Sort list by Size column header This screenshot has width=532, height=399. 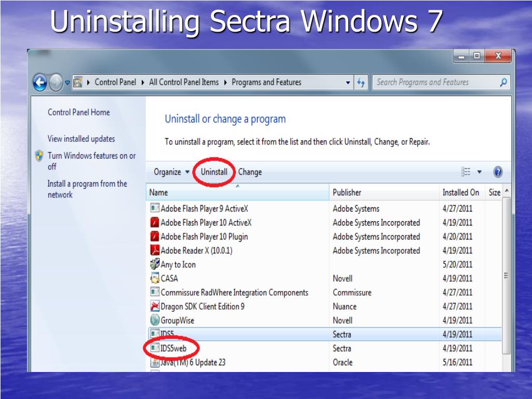(x=495, y=192)
